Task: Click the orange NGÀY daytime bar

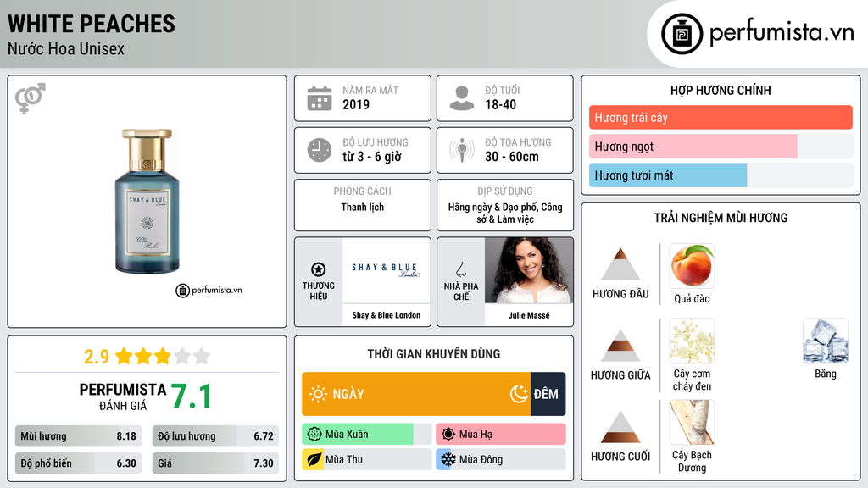Action: tap(416, 394)
